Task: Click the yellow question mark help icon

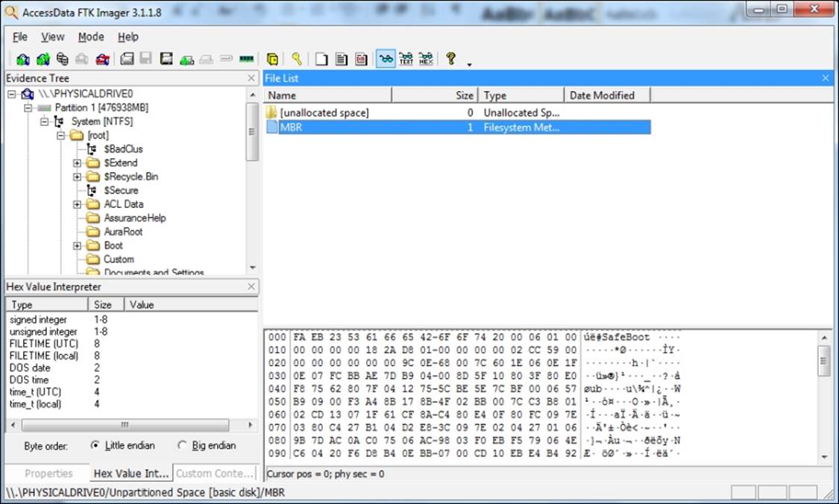Action: [x=450, y=58]
